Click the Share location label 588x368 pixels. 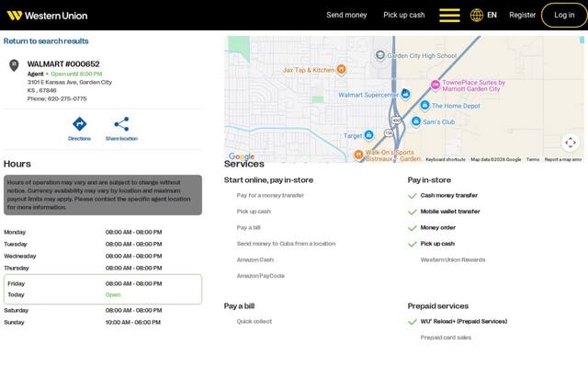121,139
